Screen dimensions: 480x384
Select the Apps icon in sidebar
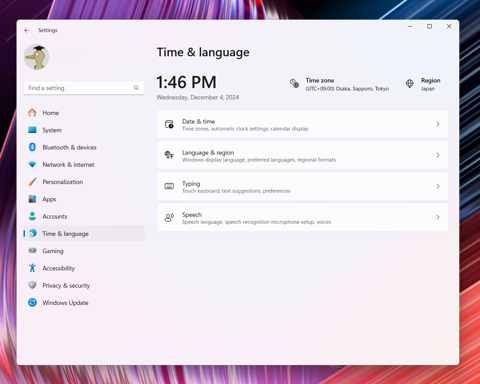tap(32, 199)
